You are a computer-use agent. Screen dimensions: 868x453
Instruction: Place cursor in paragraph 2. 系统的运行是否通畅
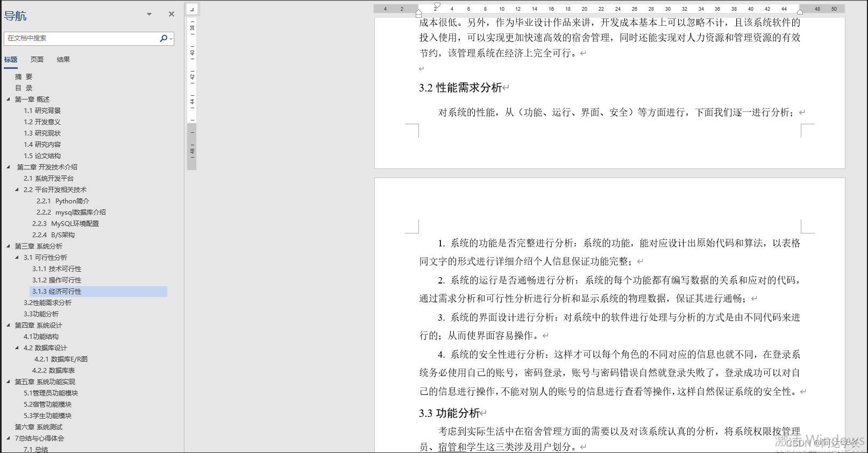[x=610, y=289]
